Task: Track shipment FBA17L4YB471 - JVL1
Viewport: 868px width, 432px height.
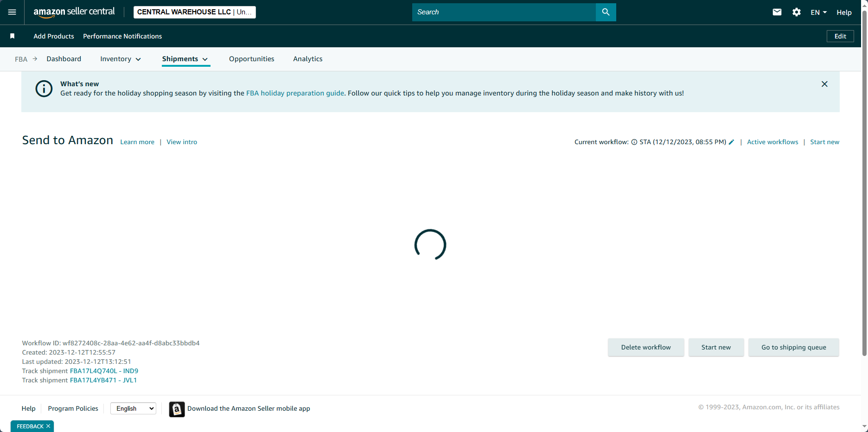Action: tap(103, 380)
